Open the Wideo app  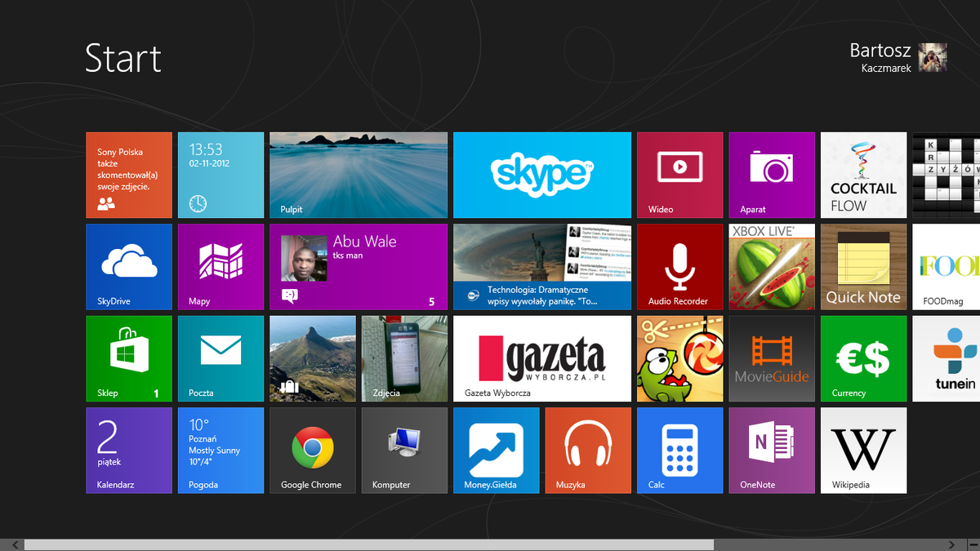tap(679, 175)
